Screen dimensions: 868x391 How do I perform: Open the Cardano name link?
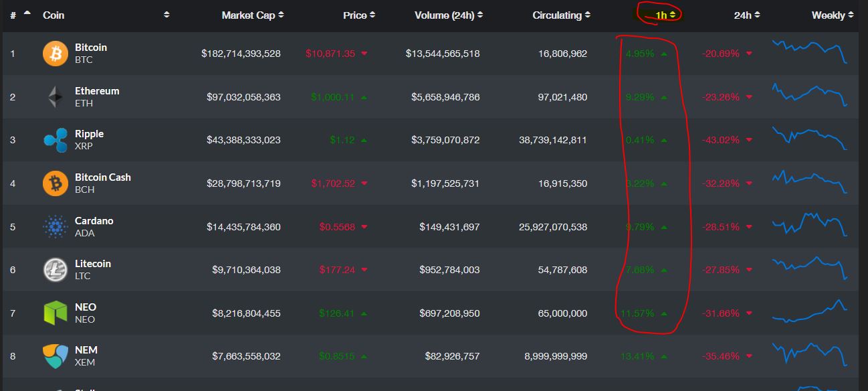pos(94,221)
